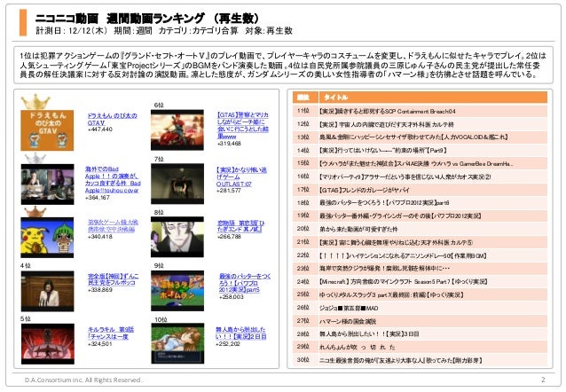Open the ドラえもん のび太のGTA V link
Image resolution: width=566 pixels, height=392 pixels.
coord(112,119)
